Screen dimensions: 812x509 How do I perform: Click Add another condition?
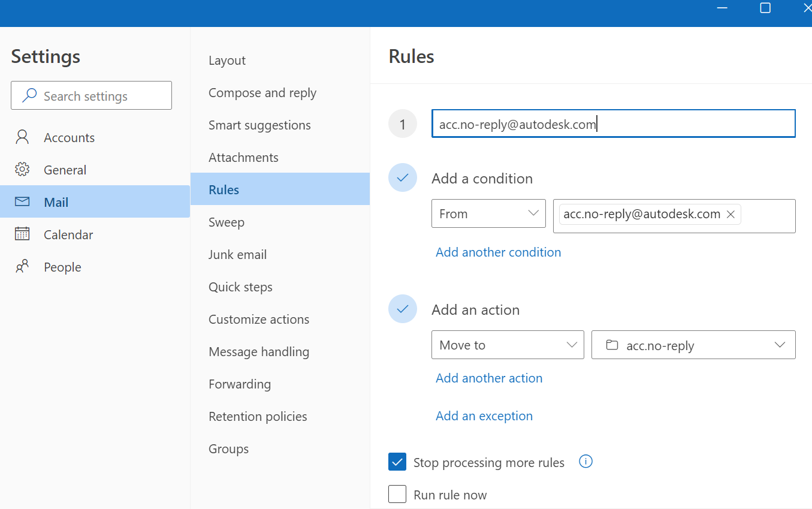coord(498,252)
